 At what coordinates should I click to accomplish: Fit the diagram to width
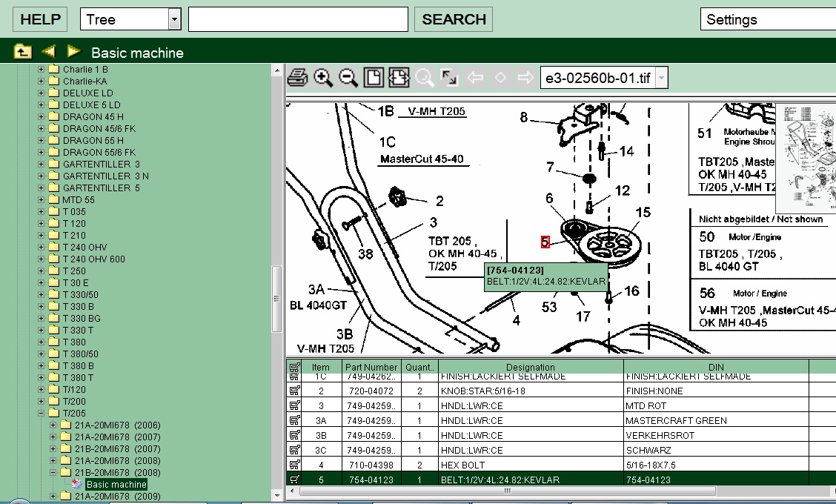[x=399, y=78]
